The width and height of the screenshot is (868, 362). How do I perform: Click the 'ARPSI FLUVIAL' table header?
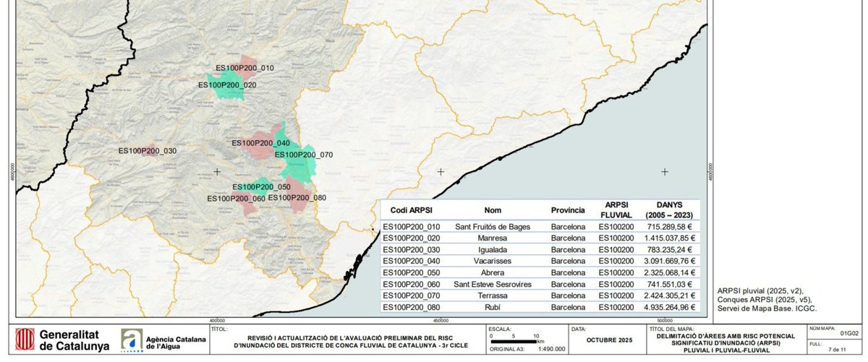point(616,210)
